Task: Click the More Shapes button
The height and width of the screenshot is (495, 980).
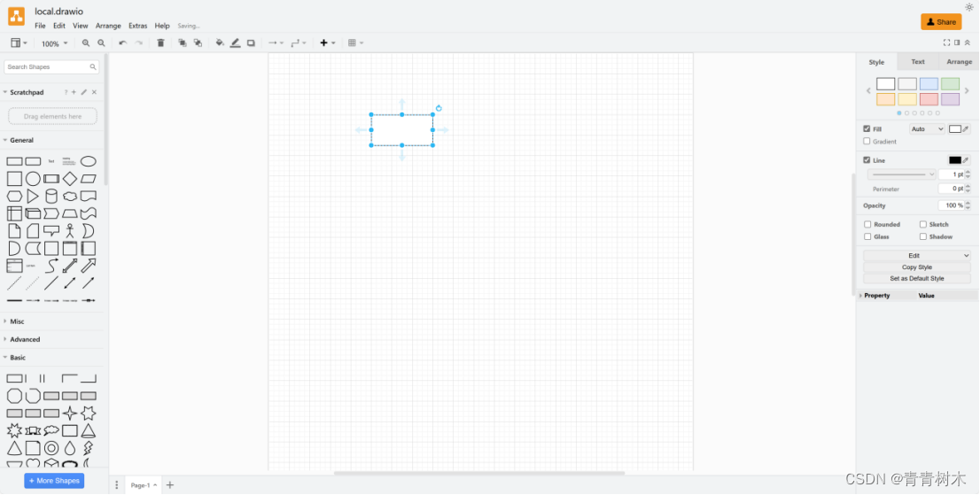Action: [x=54, y=481]
